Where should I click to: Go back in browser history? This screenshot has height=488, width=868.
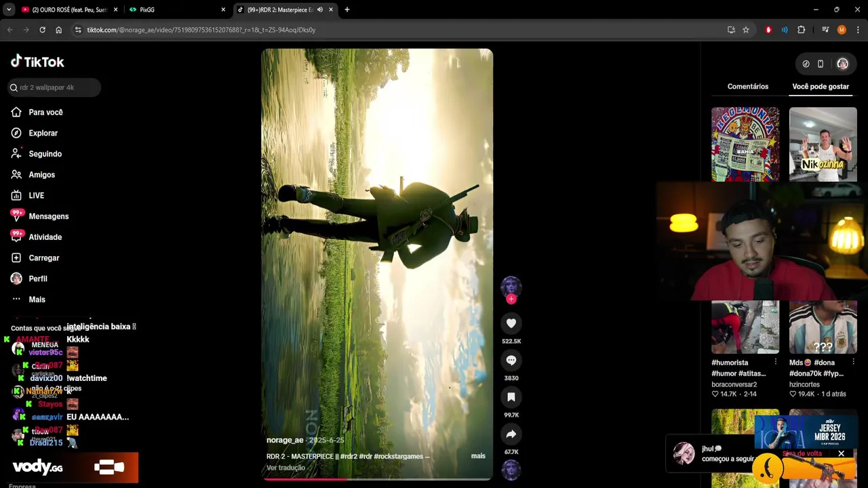pos(10,30)
